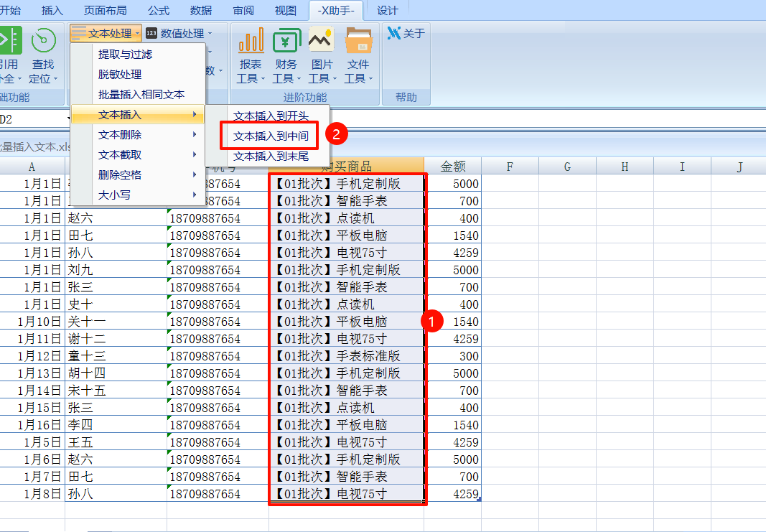The height and width of the screenshot is (532, 766).
Task: Switch to the 页面布局 ribbon tab
Action: click(x=105, y=10)
